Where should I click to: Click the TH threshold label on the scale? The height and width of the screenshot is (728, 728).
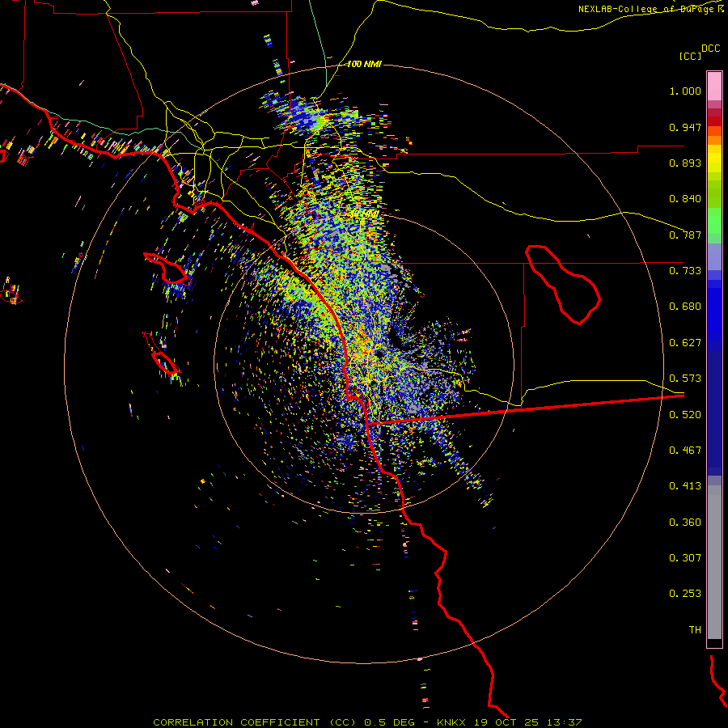[695, 630]
